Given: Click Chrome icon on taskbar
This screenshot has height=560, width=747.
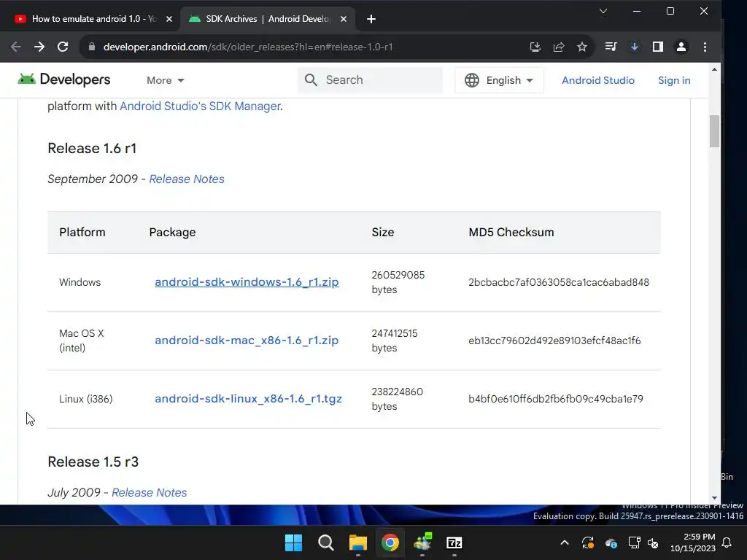Looking at the screenshot, I should (x=390, y=542).
